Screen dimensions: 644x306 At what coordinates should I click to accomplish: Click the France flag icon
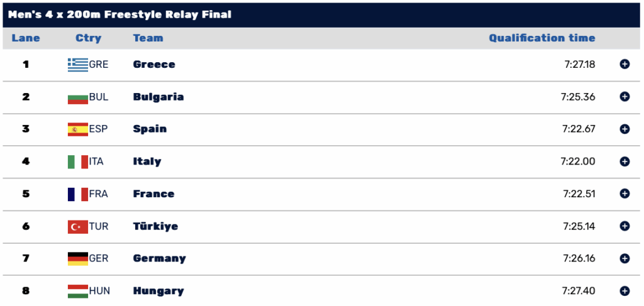point(78,194)
